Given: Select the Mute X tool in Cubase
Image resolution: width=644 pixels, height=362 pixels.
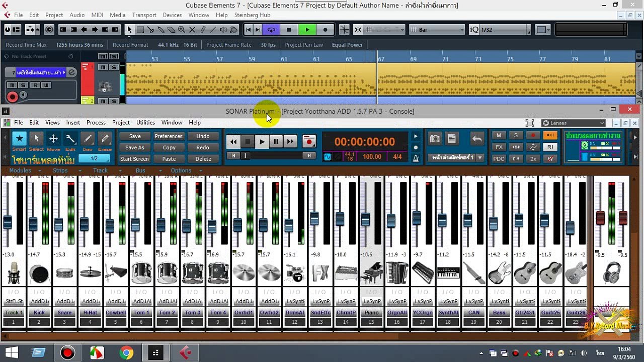Looking at the screenshot, I should 192,30.
